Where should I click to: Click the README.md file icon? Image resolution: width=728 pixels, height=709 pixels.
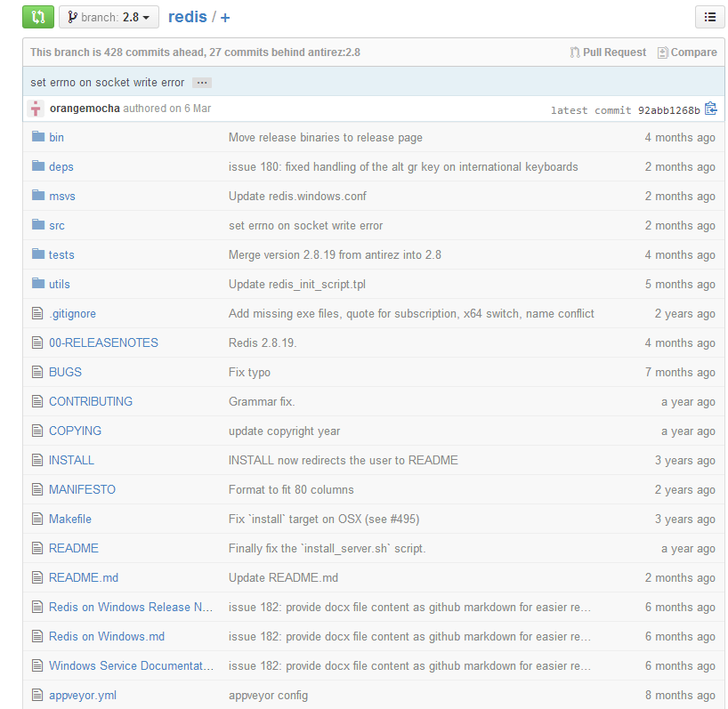37,577
